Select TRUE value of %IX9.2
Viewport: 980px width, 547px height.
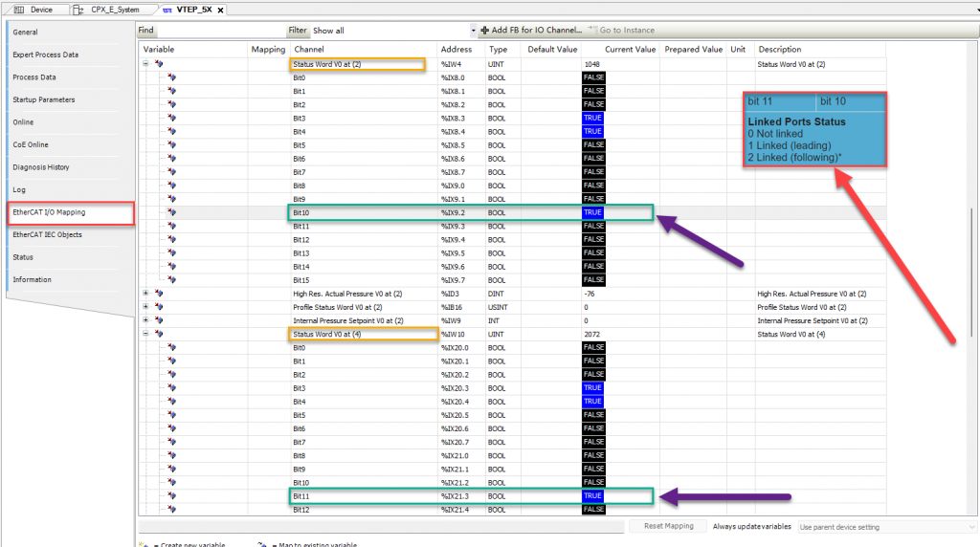(592, 212)
